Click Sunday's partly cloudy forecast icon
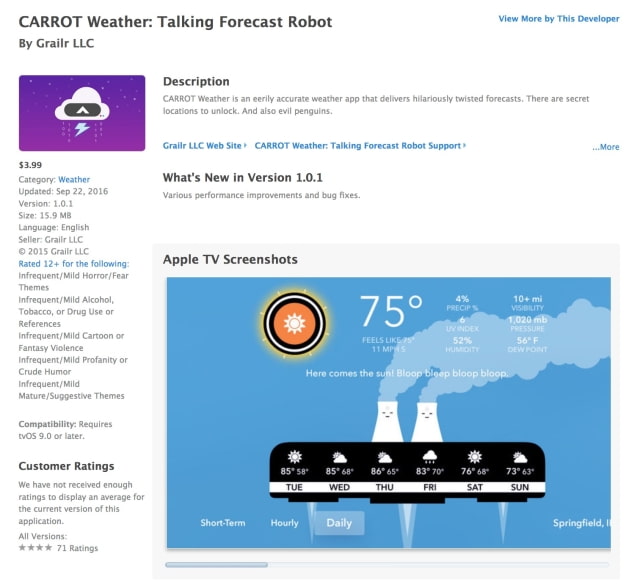 tap(520, 458)
